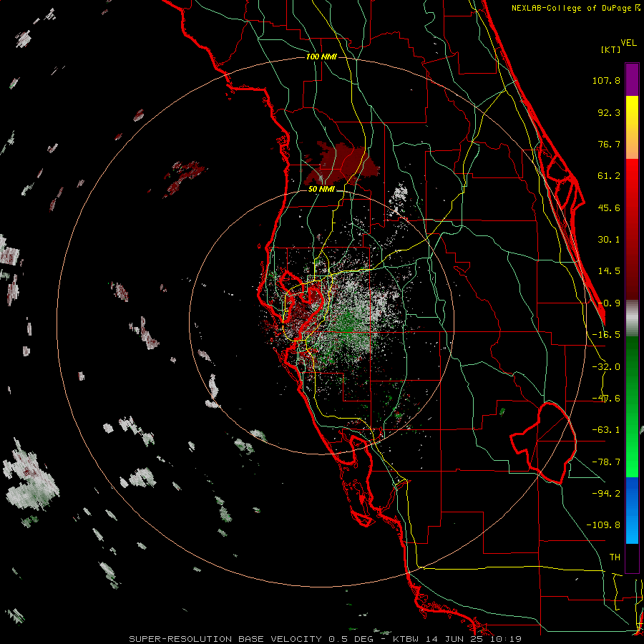Select the -0.9 value on velocity scale
The height and width of the screenshot is (644, 644).
(609, 303)
